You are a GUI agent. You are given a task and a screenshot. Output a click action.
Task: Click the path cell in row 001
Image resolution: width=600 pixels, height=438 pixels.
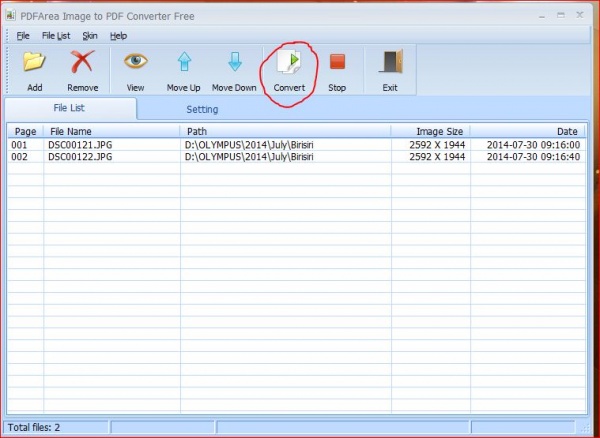249,145
